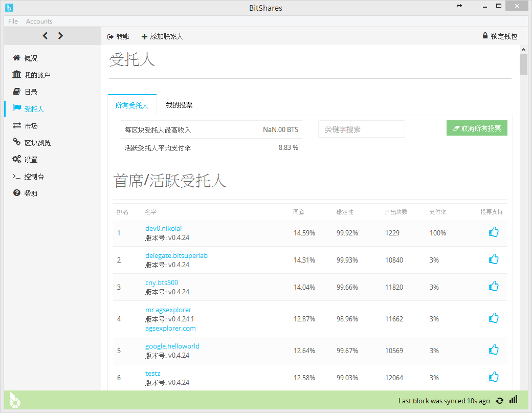Click the BitShares app icon in title bar

(x=9, y=7)
